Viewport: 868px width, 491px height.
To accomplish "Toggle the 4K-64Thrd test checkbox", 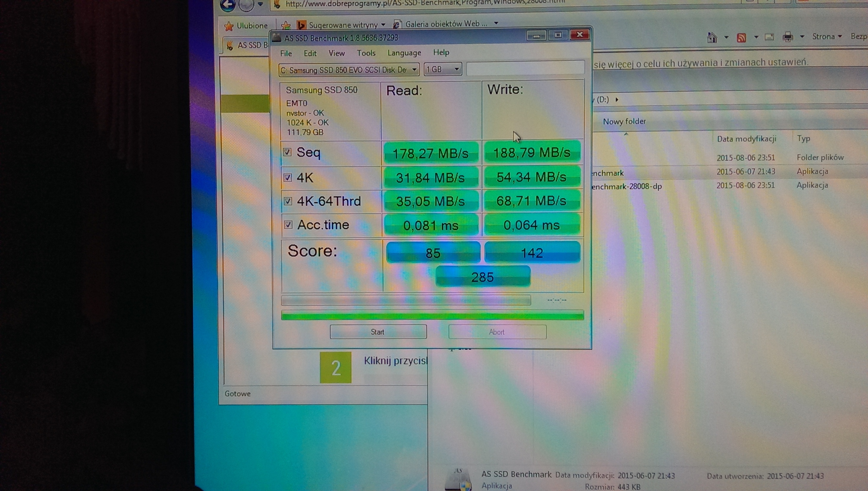I will coord(288,201).
